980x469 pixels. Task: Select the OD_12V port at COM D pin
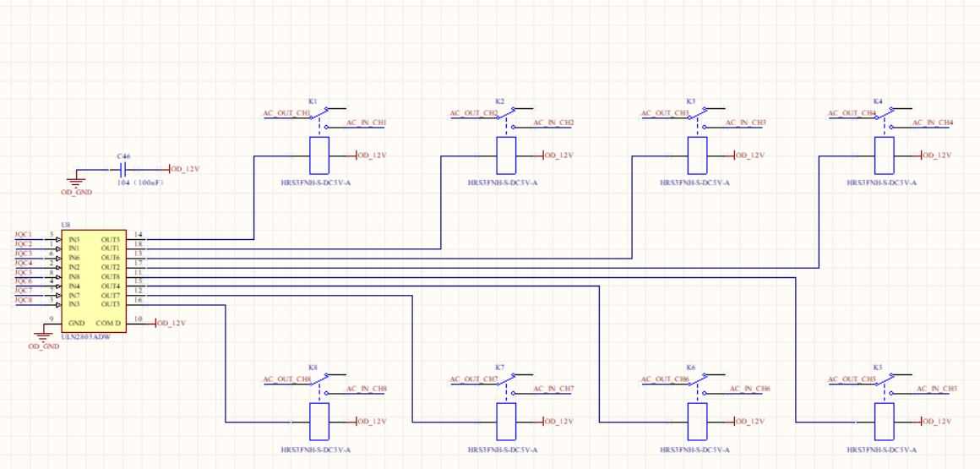(170, 324)
